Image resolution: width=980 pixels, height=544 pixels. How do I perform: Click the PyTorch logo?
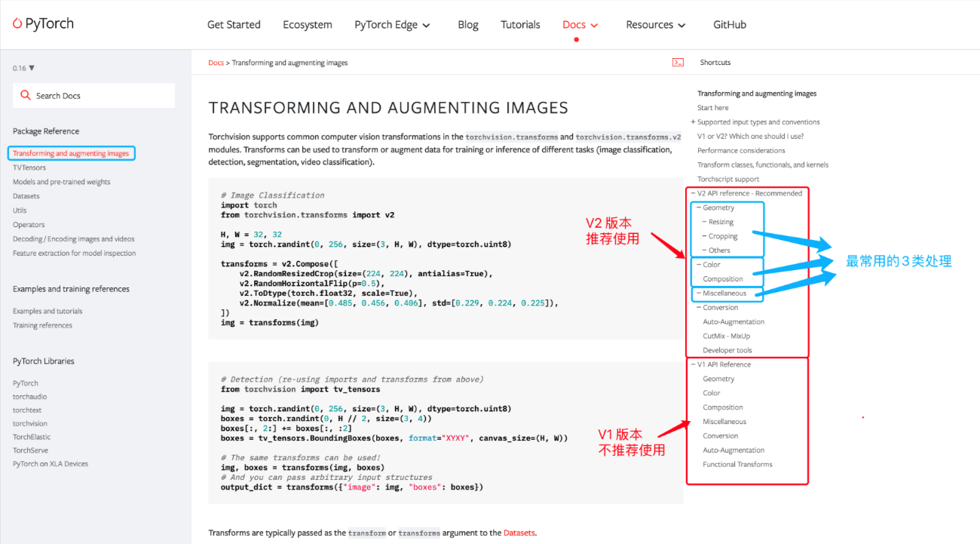pyautogui.click(x=43, y=23)
